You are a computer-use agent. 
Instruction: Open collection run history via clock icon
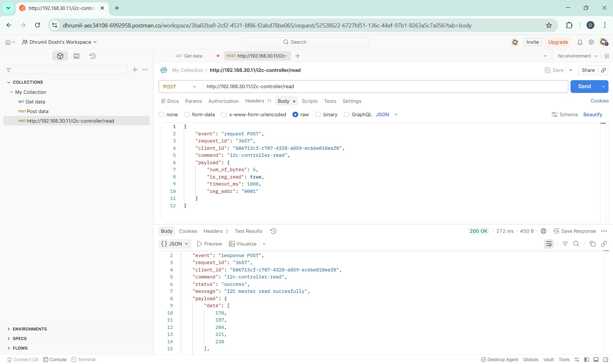tap(92, 56)
